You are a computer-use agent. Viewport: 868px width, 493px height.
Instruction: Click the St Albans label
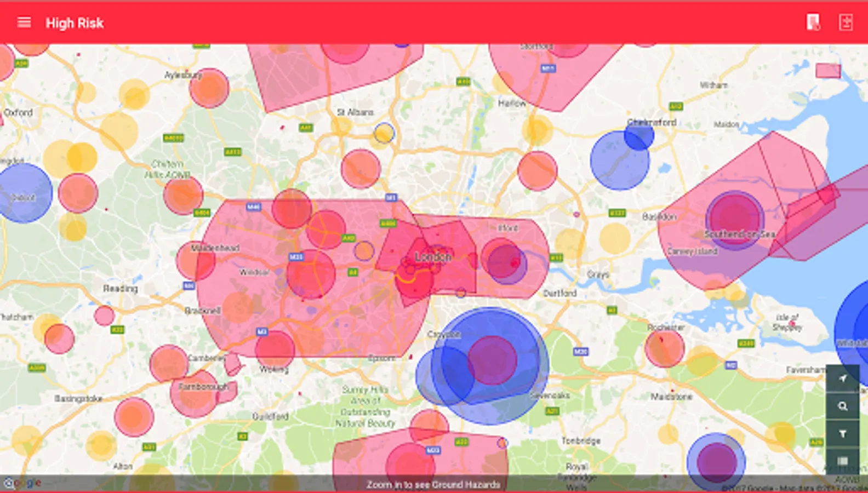pyautogui.click(x=355, y=112)
